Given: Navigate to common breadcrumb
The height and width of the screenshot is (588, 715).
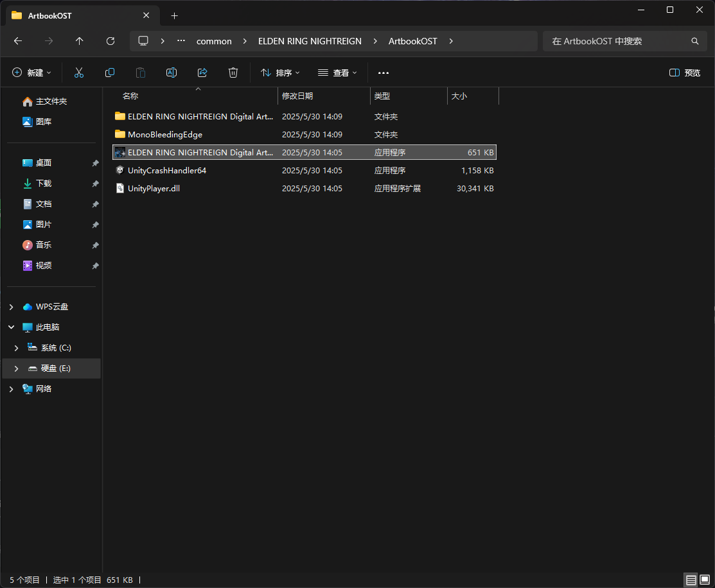Looking at the screenshot, I should [x=214, y=41].
